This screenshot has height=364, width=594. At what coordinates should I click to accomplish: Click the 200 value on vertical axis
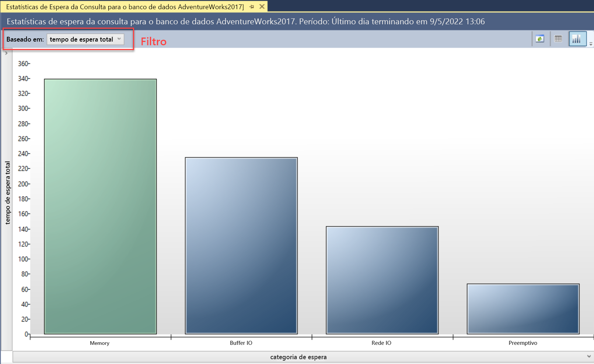pos(24,184)
